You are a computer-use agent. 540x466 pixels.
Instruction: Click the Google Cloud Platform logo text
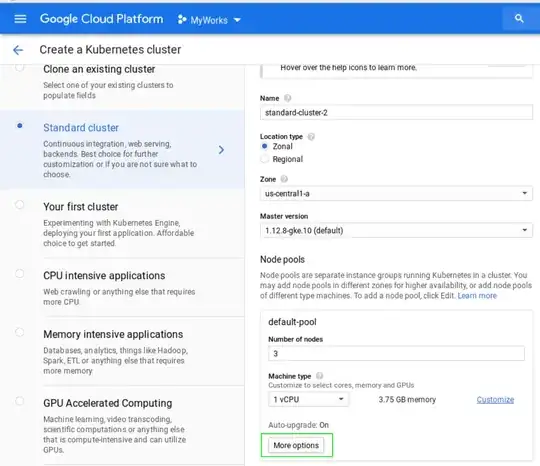101,19
